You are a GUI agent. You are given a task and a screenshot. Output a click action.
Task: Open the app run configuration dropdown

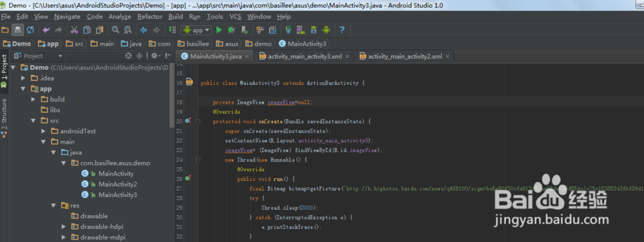pos(196,30)
